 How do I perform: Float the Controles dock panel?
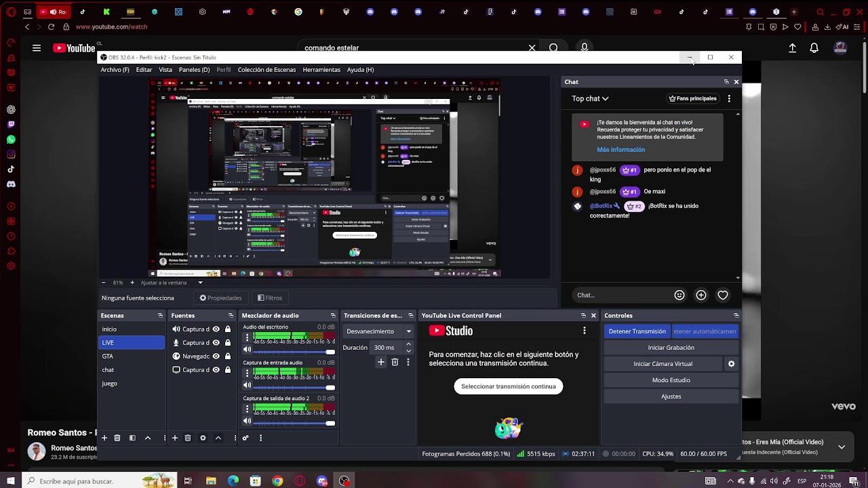(x=736, y=316)
